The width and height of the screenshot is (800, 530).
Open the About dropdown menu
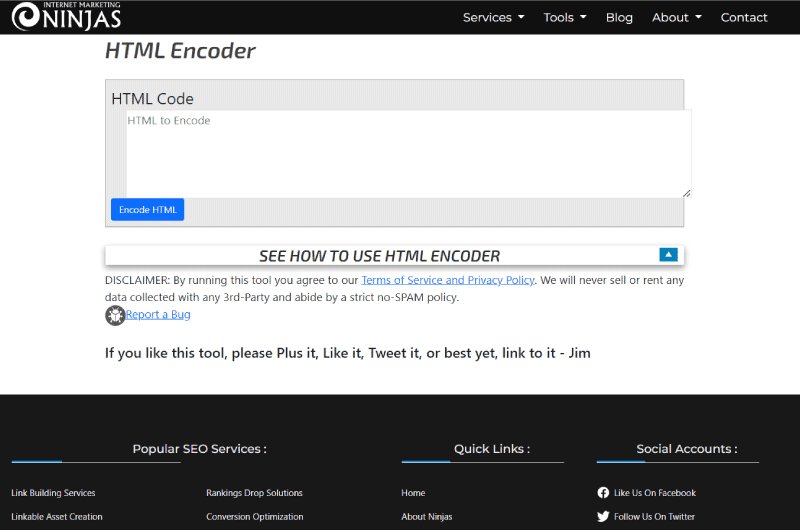tap(677, 17)
